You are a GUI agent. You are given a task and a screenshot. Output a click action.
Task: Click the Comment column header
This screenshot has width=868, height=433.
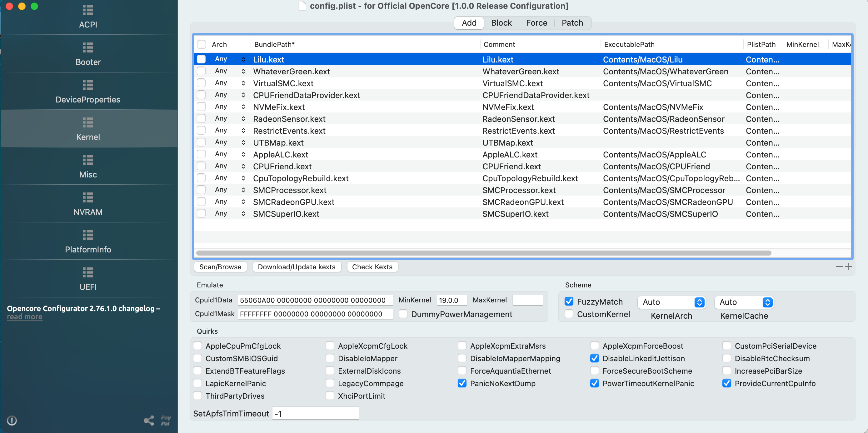pos(540,44)
